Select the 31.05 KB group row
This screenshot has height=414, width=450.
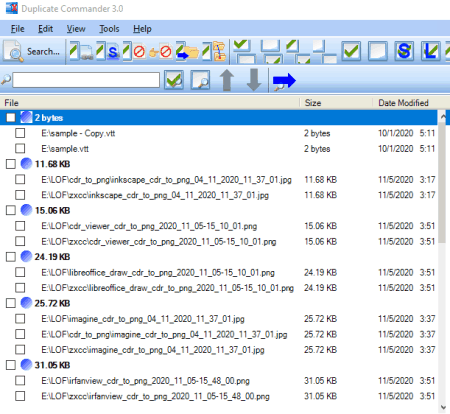[218, 365]
